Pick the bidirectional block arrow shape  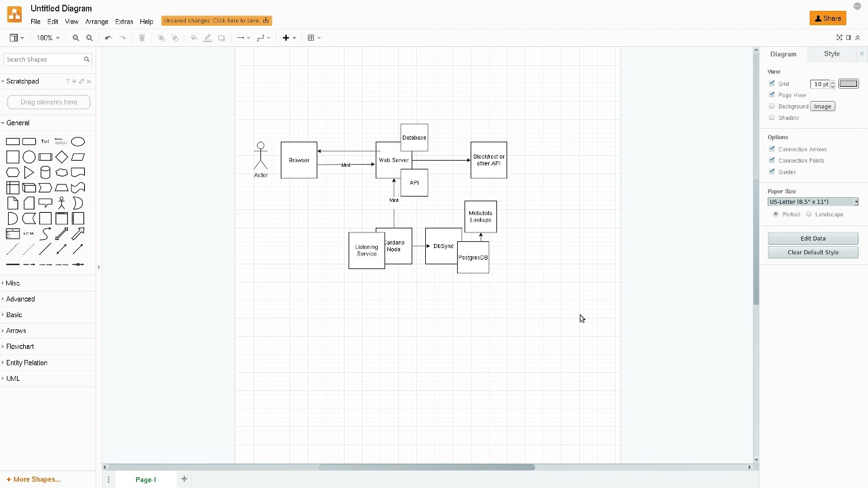point(62,234)
